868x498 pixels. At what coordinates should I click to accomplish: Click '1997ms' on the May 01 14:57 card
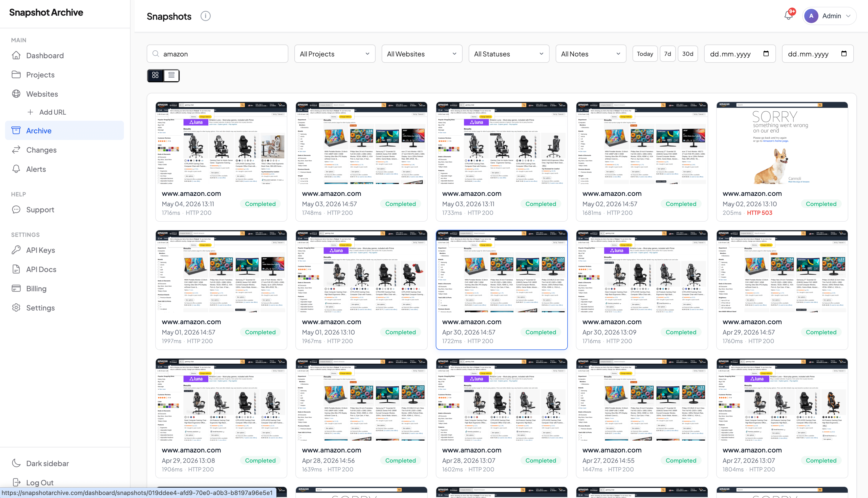[172, 341]
